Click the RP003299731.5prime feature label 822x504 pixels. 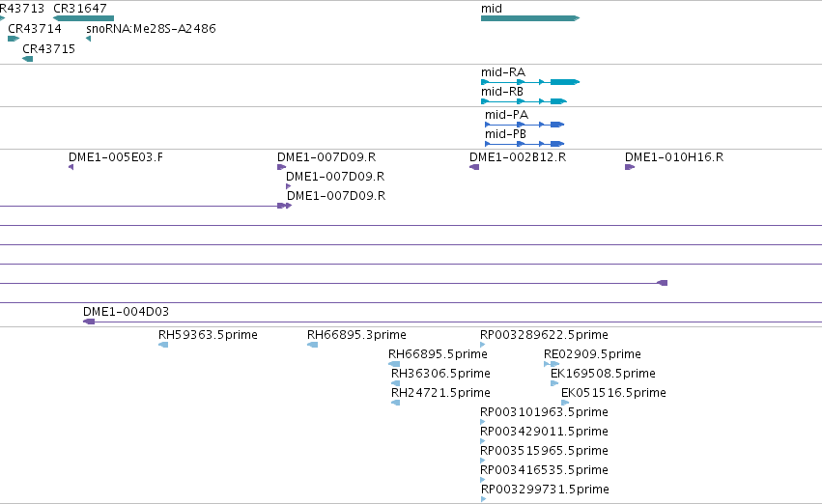[545, 489]
